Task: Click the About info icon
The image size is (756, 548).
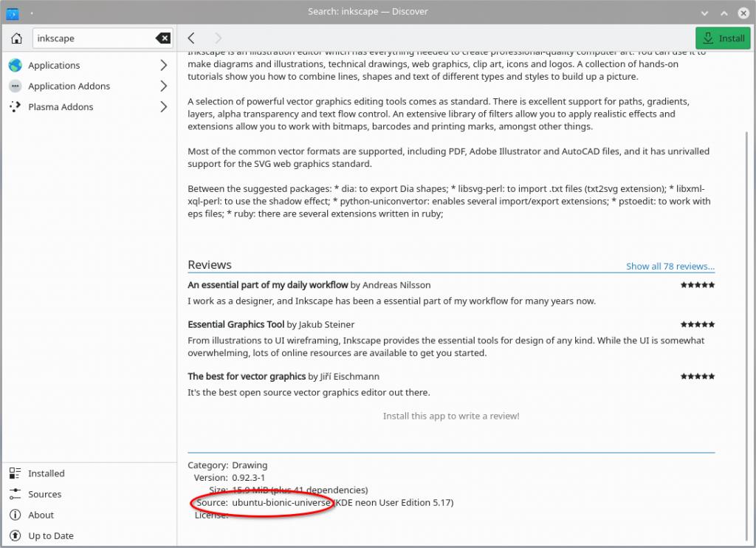Action: [15, 515]
